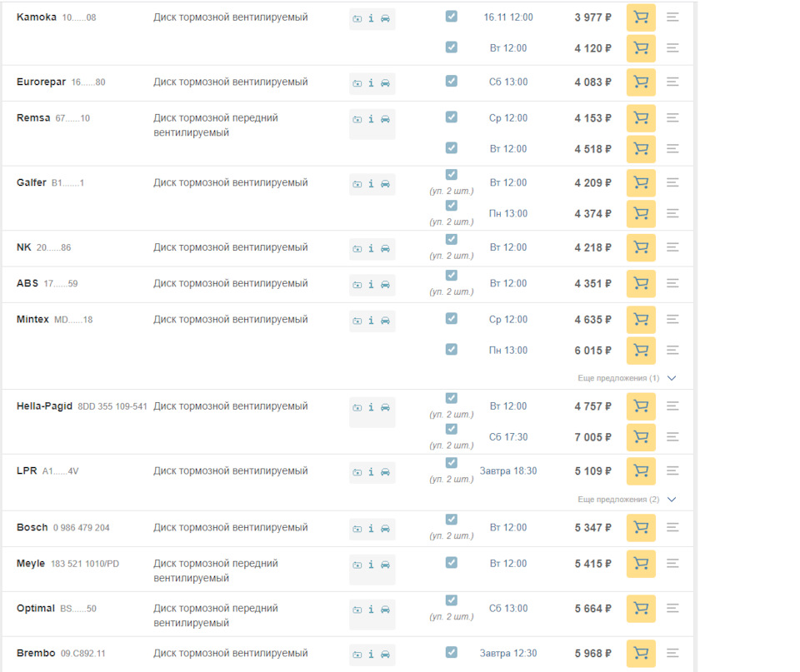Toggle checkbox for Hella-Pagid Сб 17:30 offer

pyautogui.click(x=451, y=429)
